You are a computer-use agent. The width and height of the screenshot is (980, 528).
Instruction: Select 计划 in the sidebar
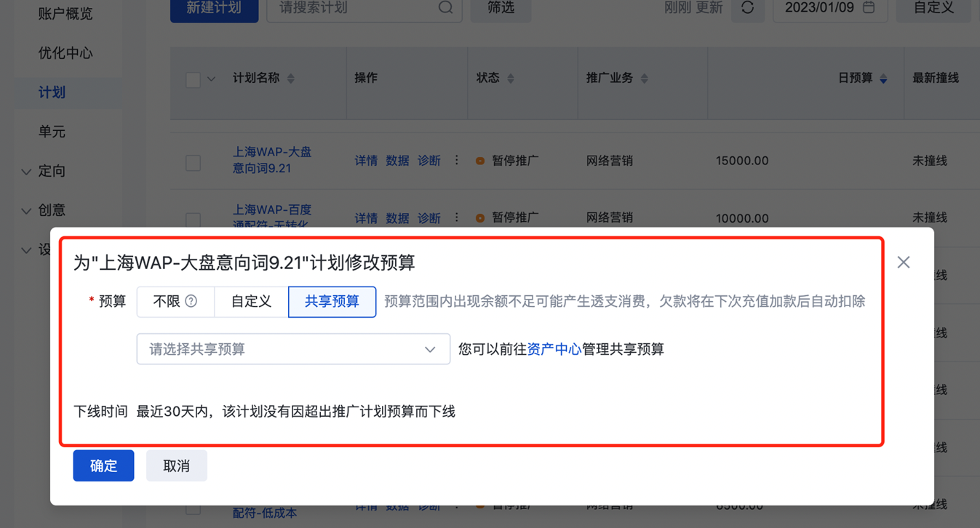52,92
